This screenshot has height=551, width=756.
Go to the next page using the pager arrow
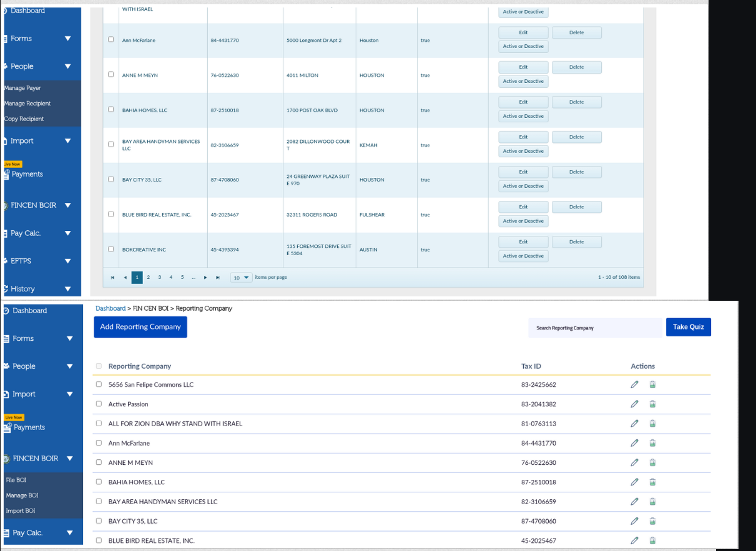click(205, 278)
